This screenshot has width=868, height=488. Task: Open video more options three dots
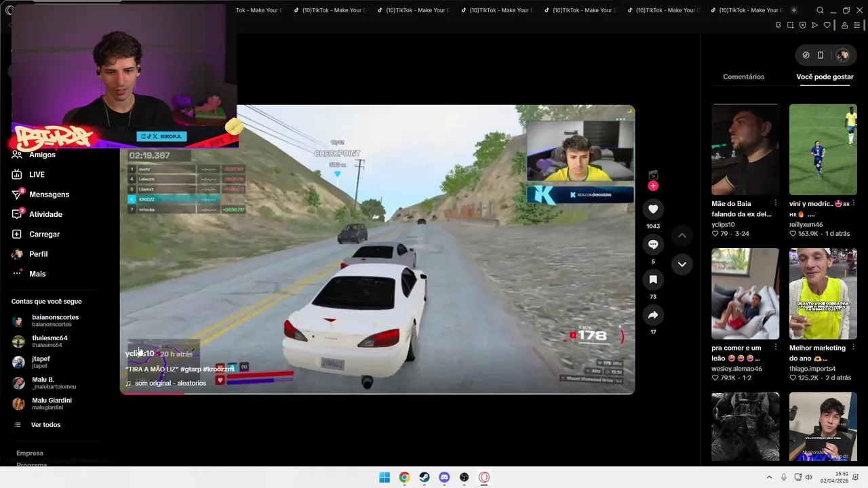[620, 119]
